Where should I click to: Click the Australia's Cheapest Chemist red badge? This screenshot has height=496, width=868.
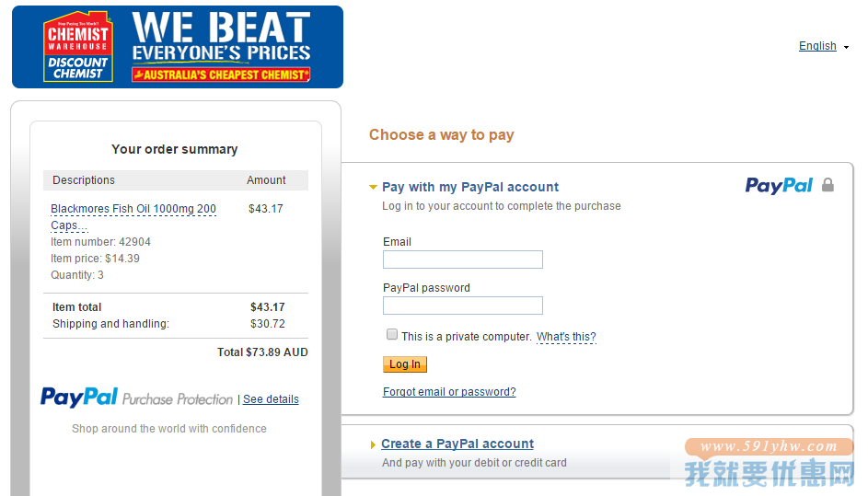tap(221, 75)
